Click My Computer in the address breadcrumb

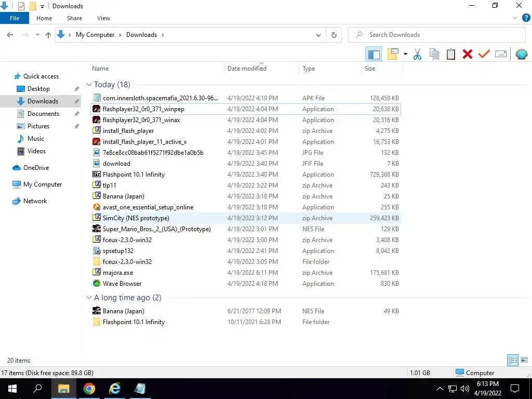point(95,35)
